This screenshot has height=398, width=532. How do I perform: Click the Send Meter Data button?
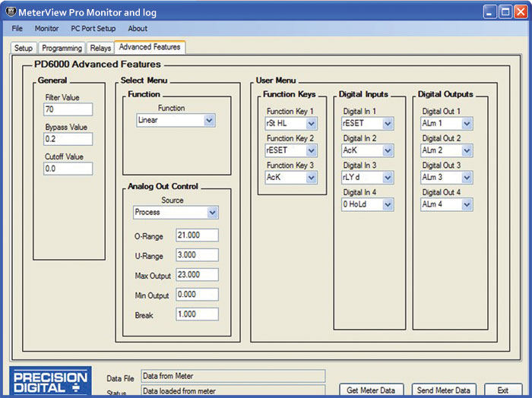[444, 390]
